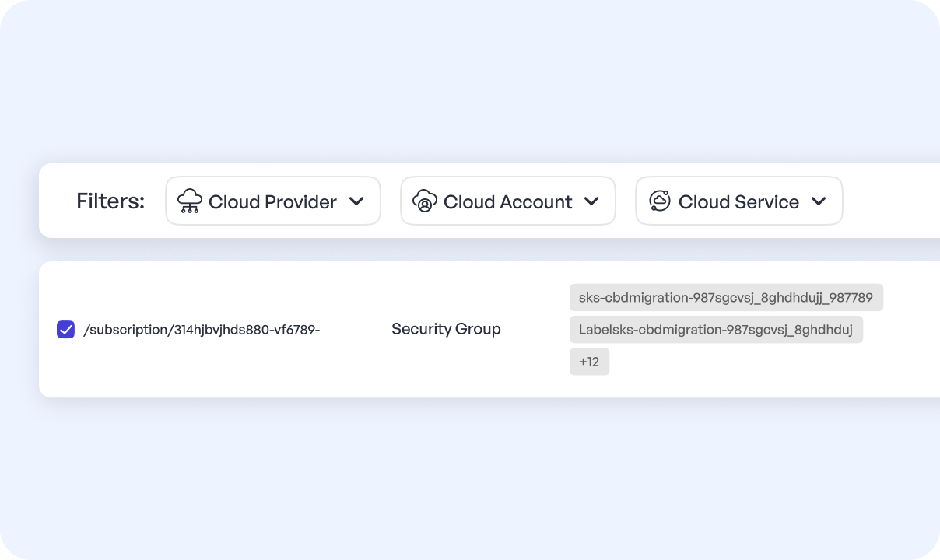Viewport: 940px width, 560px height.
Task: Expand the '+12' tags chip
Action: (x=589, y=361)
